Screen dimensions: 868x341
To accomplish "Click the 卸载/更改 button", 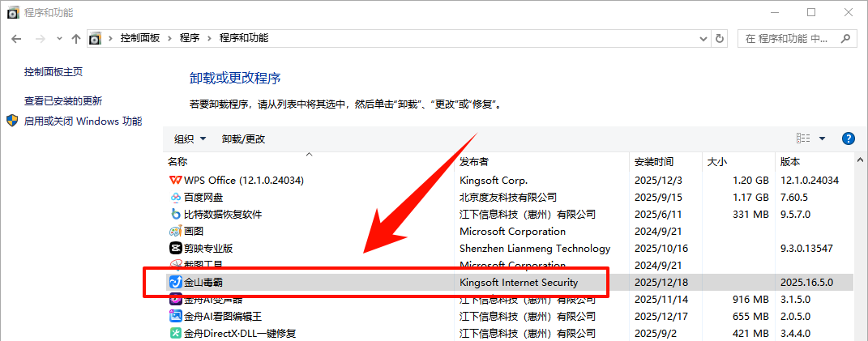I will pyautogui.click(x=243, y=139).
